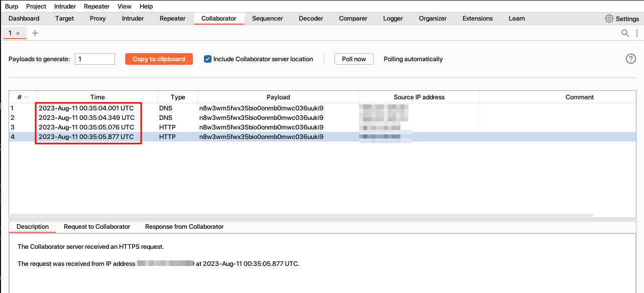Switch to the Repeater tool tab
644x293 pixels.
173,19
